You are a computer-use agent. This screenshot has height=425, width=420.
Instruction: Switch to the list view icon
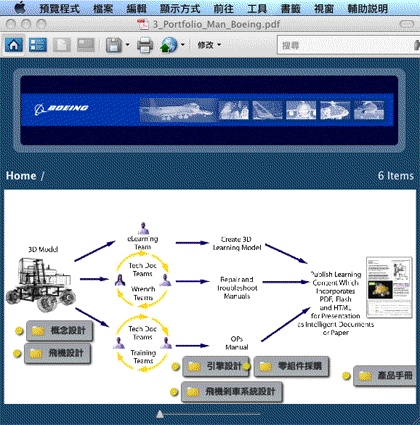(x=38, y=45)
